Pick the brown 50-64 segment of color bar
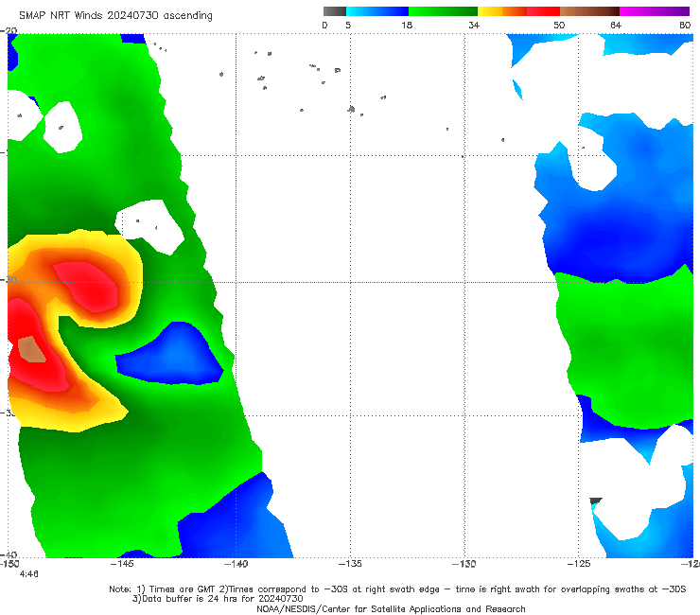The image size is (700, 615). coord(589,11)
